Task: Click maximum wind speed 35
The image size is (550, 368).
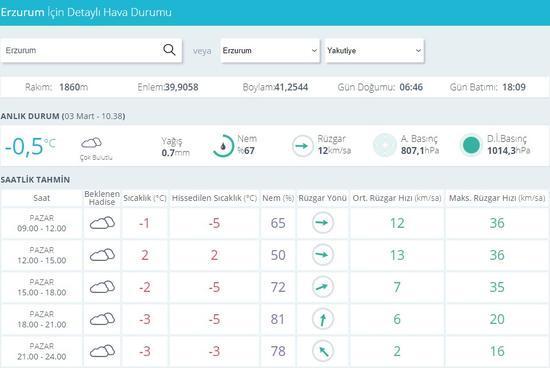Action: [497, 287]
